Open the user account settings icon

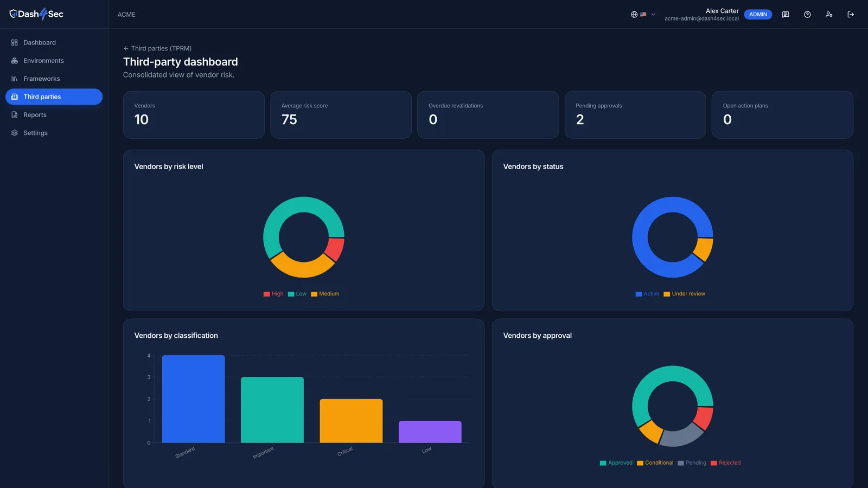click(x=829, y=15)
